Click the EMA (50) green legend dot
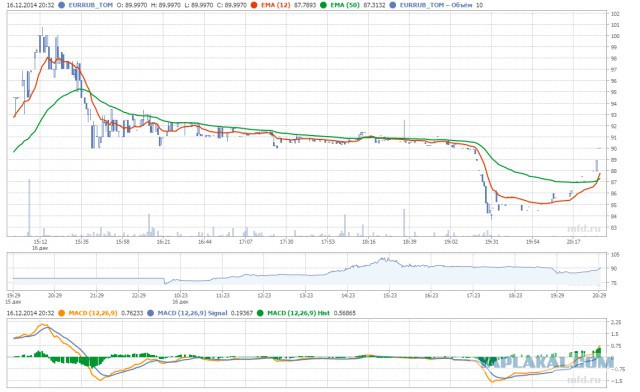 (x=323, y=5)
